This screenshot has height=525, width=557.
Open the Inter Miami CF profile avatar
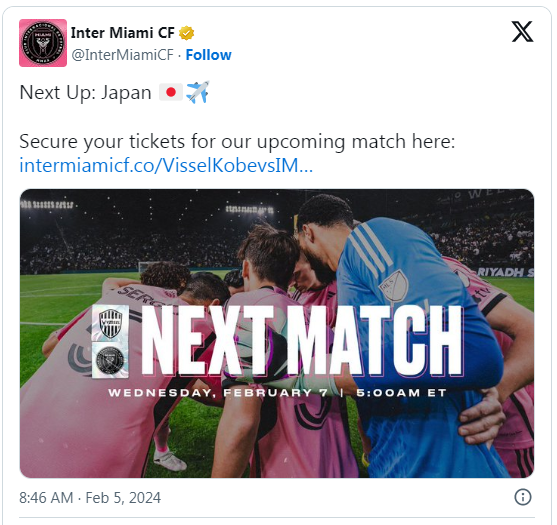point(43,43)
